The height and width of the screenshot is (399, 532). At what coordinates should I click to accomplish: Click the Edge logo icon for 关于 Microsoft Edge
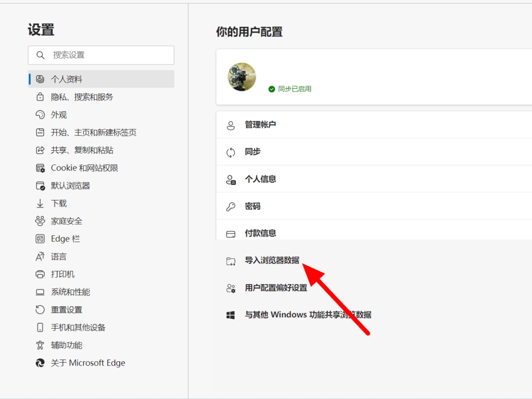[40, 363]
